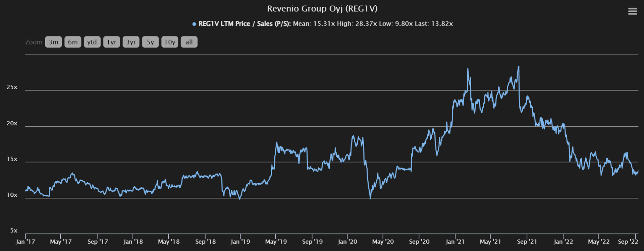
Task: Click the Revenio Group Oyj (REG1V) chart title
Action: 322,9
